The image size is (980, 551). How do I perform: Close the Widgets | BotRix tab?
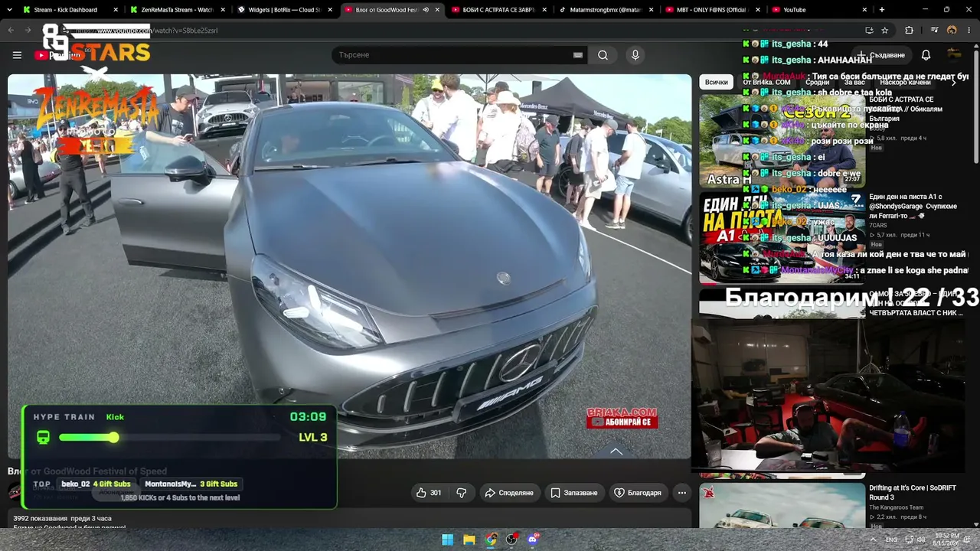click(331, 10)
